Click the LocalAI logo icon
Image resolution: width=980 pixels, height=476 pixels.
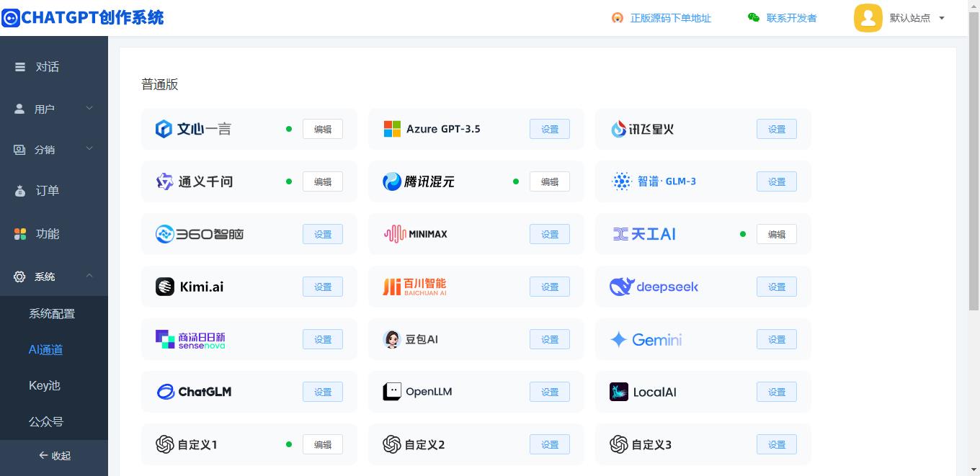point(619,392)
